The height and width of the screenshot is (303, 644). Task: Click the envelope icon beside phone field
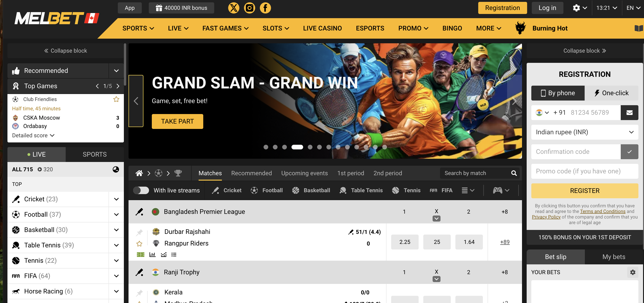point(629,113)
